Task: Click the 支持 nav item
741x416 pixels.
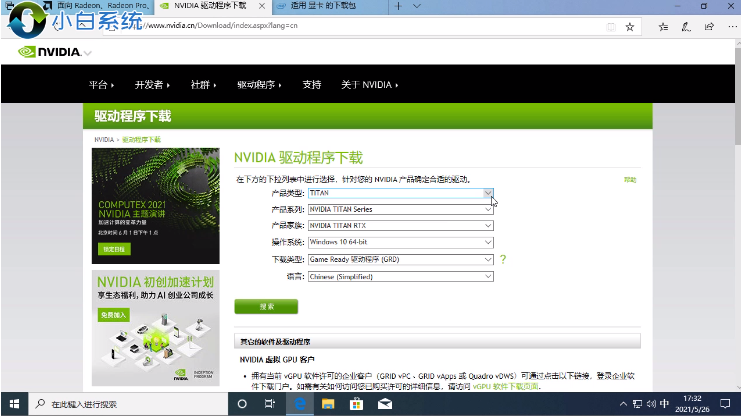Action: [311, 85]
